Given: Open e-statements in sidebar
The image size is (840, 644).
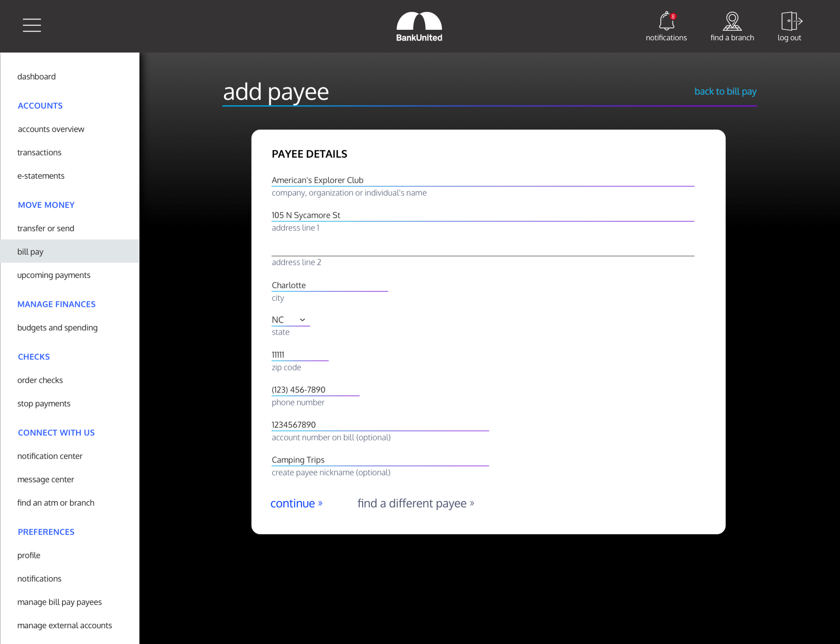Looking at the screenshot, I should click(x=41, y=176).
